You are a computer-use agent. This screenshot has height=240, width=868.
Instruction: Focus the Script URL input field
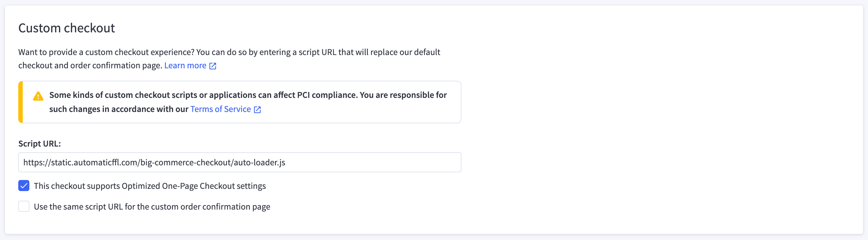click(x=371, y=162)
